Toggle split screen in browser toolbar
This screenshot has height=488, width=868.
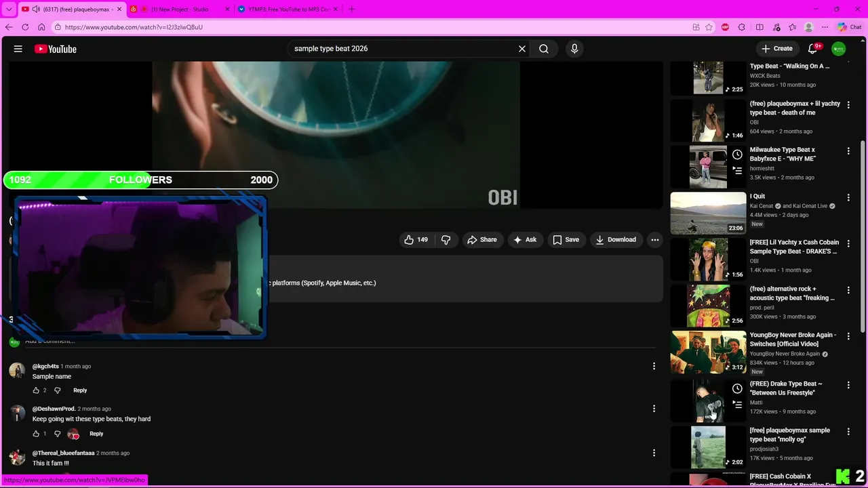point(759,27)
